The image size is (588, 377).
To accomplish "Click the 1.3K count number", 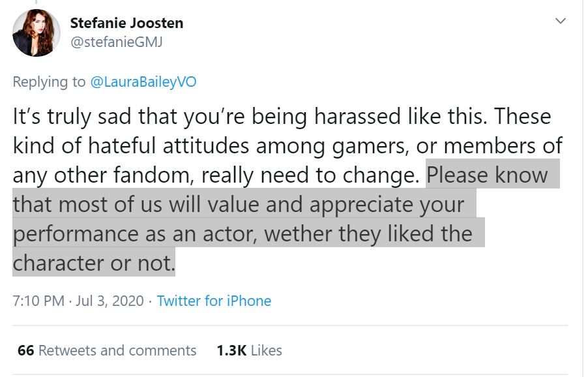I will point(231,350).
